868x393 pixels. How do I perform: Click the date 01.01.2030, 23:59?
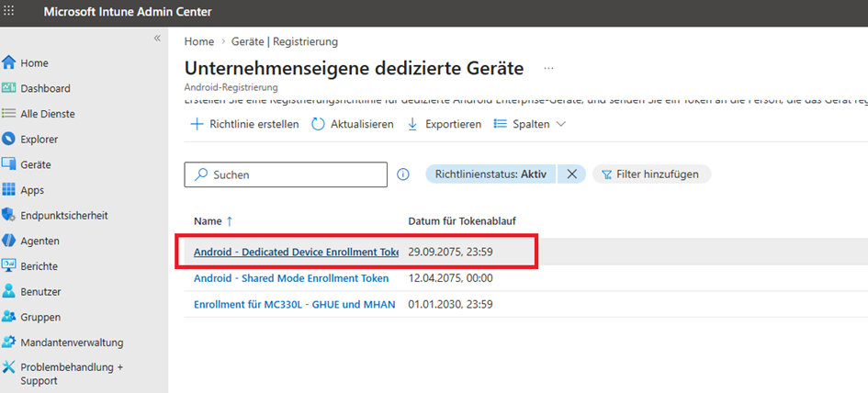coord(451,304)
